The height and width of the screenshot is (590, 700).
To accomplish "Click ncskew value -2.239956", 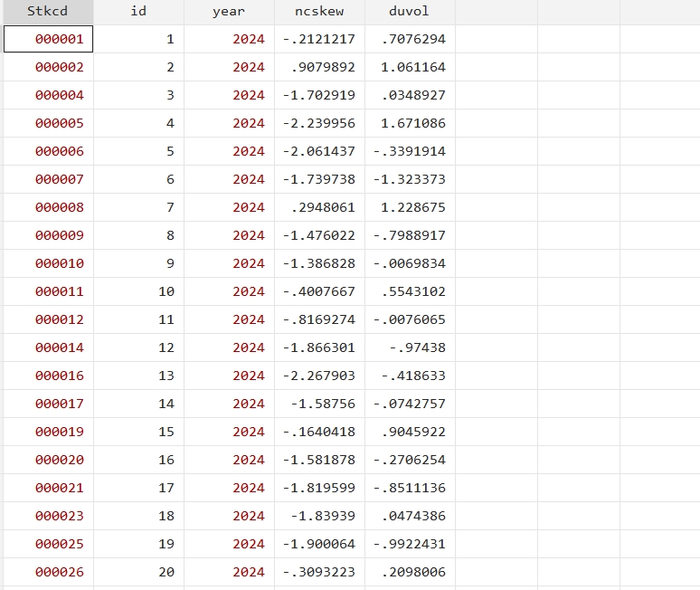I will point(319,123).
